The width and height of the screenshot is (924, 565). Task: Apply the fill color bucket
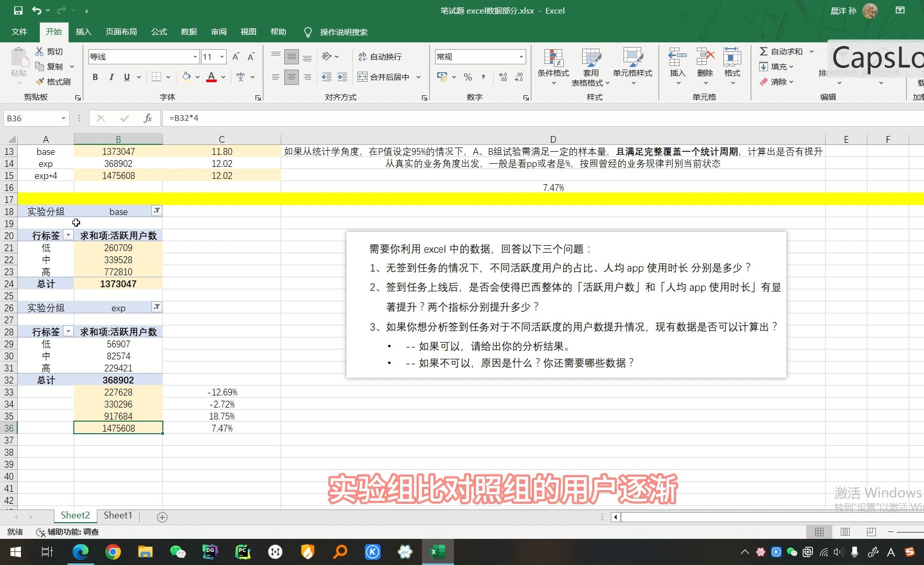tap(186, 77)
